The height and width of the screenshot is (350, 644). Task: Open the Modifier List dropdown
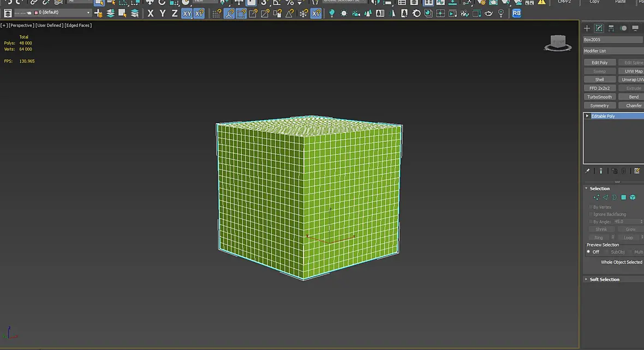(613, 51)
